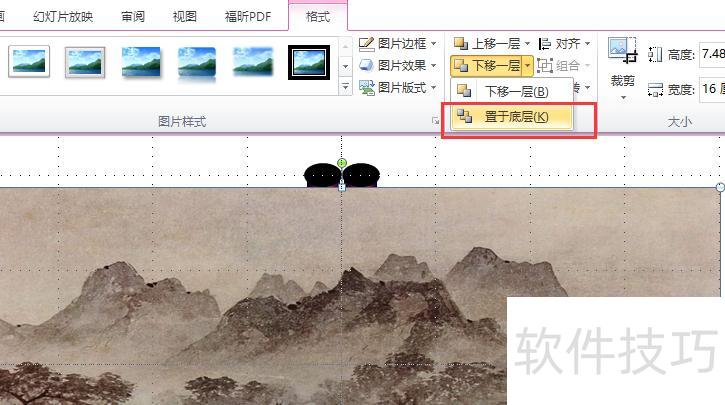This screenshot has height=405, width=725.
Task: Click the Picture Border pencil icon
Action: tap(366, 44)
